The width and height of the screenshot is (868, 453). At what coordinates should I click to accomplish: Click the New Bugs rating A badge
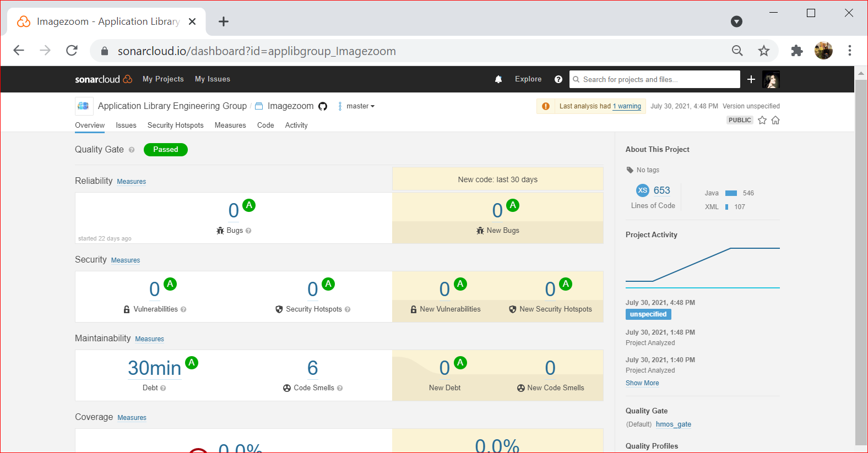pyautogui.click(x=513, y=205)
